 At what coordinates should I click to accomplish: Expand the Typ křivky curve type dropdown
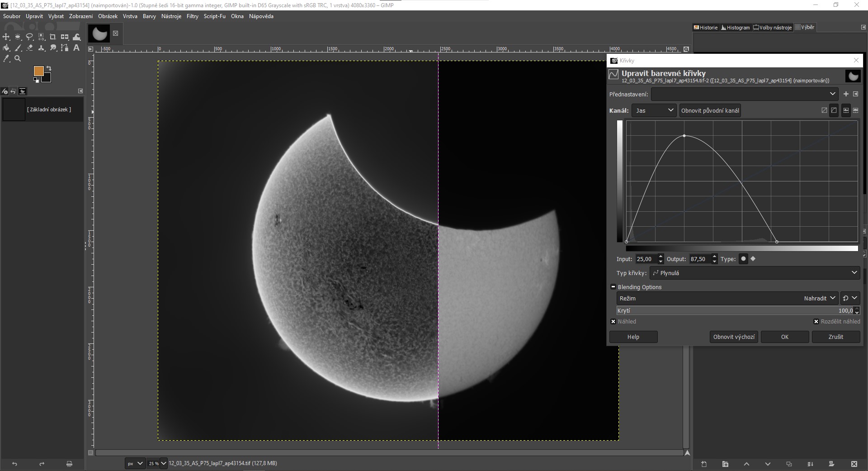click(x=755, y=273)
